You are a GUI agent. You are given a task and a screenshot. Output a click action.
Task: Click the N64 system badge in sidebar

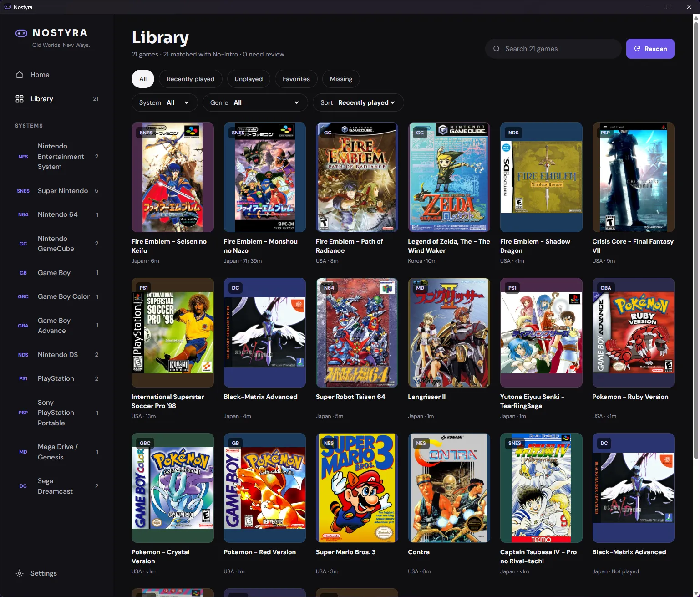click(23, 214)
